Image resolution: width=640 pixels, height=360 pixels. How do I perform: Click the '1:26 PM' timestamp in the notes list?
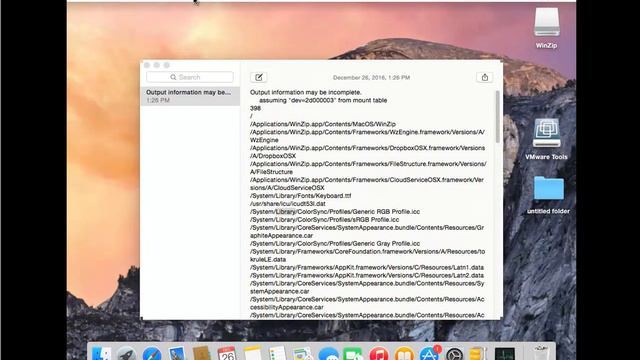(158, 100)
